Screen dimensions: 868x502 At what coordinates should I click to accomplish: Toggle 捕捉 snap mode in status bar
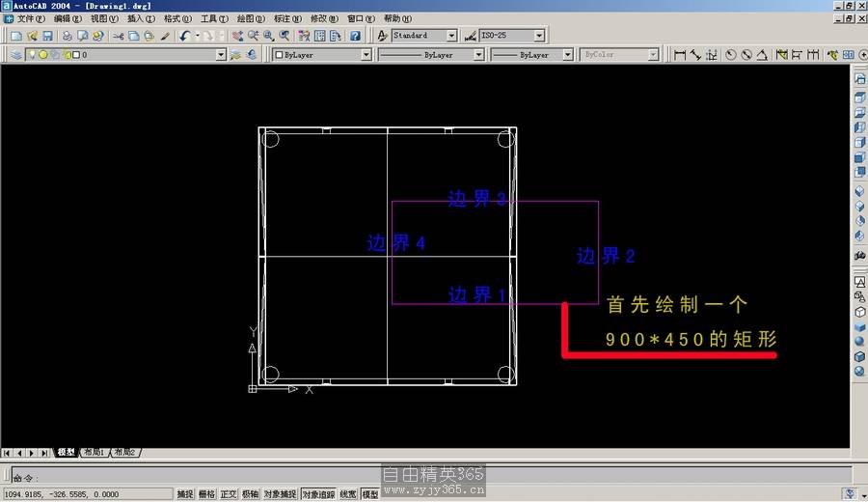coord(184,494)
